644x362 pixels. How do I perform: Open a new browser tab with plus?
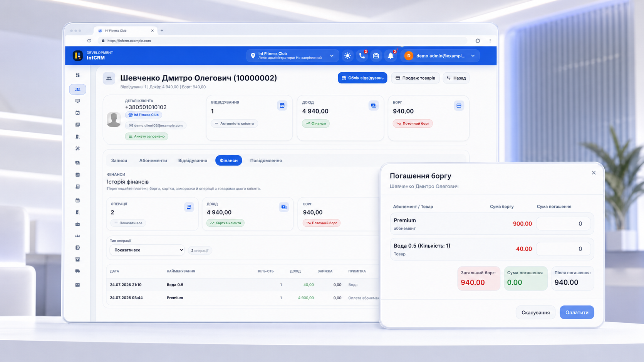(x=162, y=31)
